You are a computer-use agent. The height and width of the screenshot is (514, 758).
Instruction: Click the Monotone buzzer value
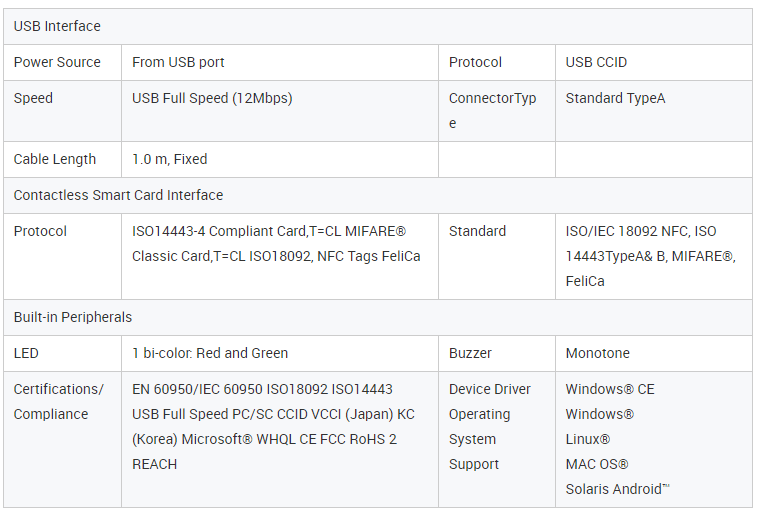[x=598, y=353]
